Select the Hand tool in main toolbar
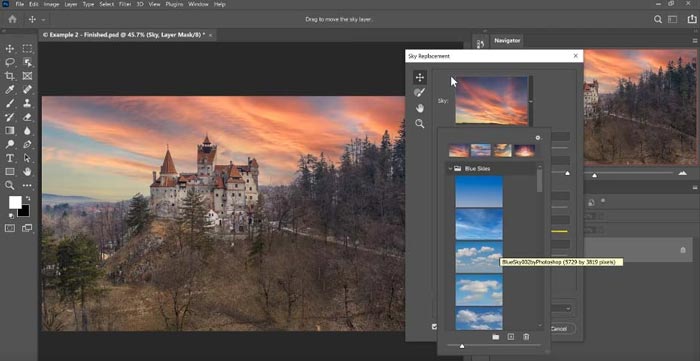The width and height of the screenshot is (700, 361). coord(27,172)
